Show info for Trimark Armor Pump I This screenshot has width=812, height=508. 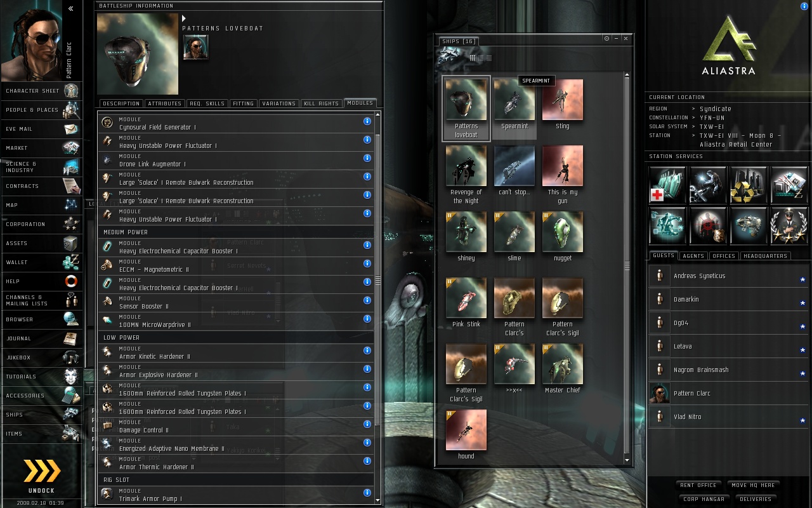coord(367,493)
